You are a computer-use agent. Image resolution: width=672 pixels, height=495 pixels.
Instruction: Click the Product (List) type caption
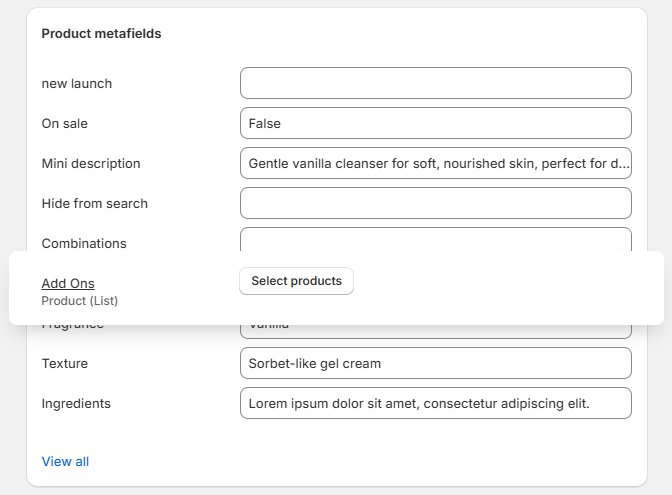(x=80, y=300)
